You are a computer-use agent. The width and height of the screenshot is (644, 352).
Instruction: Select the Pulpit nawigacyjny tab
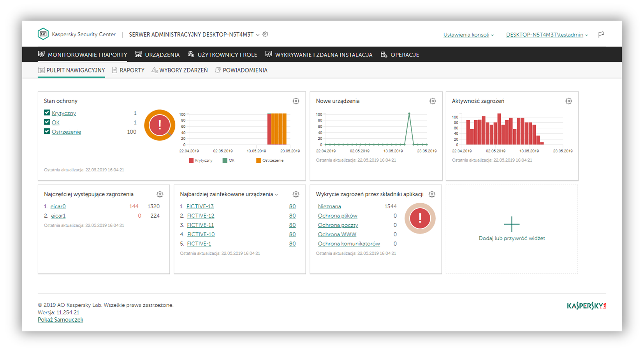[x=71, y=70]
